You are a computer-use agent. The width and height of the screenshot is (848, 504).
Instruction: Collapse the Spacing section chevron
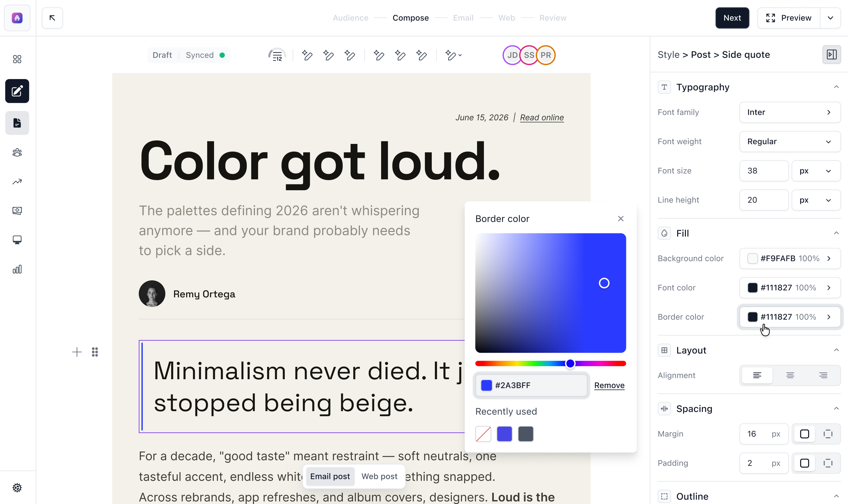point(836,408)
